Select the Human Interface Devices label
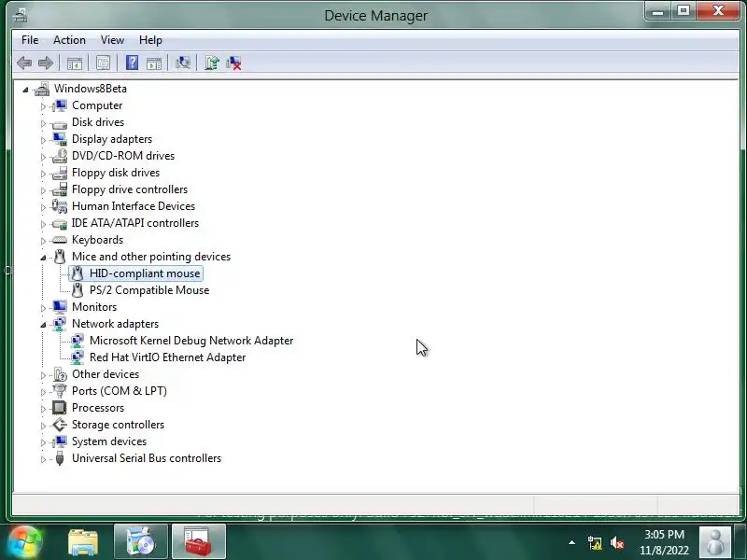Screen dimensions: 747x560 tap(134, 206)
